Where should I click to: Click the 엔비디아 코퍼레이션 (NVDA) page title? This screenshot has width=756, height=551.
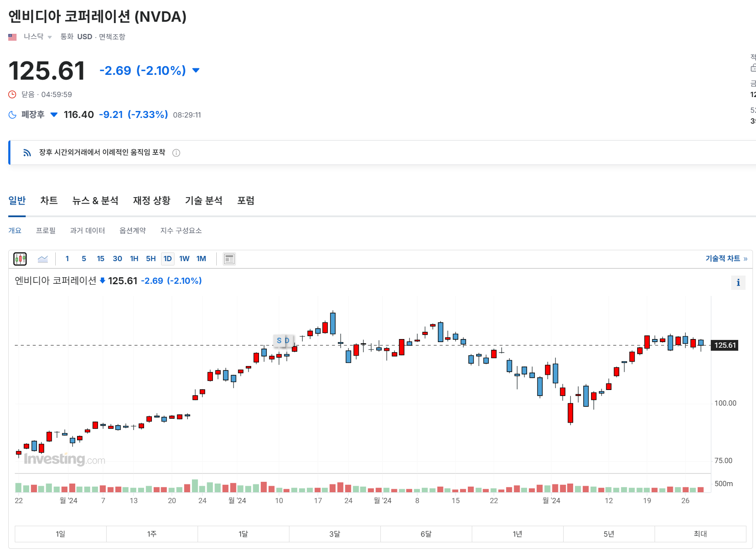97,17
